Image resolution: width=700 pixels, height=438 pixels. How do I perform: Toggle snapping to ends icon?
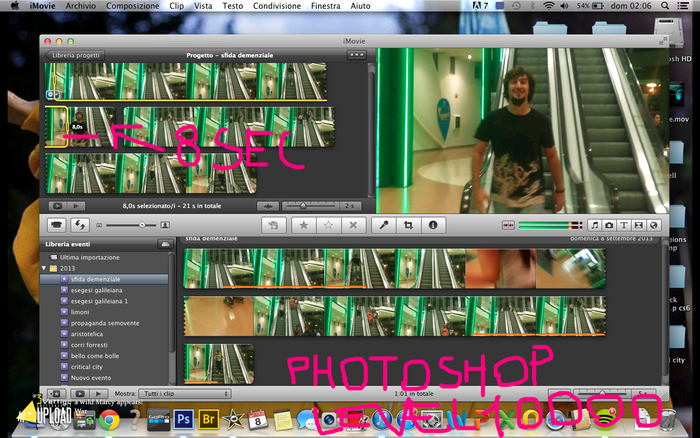point(508,225)
